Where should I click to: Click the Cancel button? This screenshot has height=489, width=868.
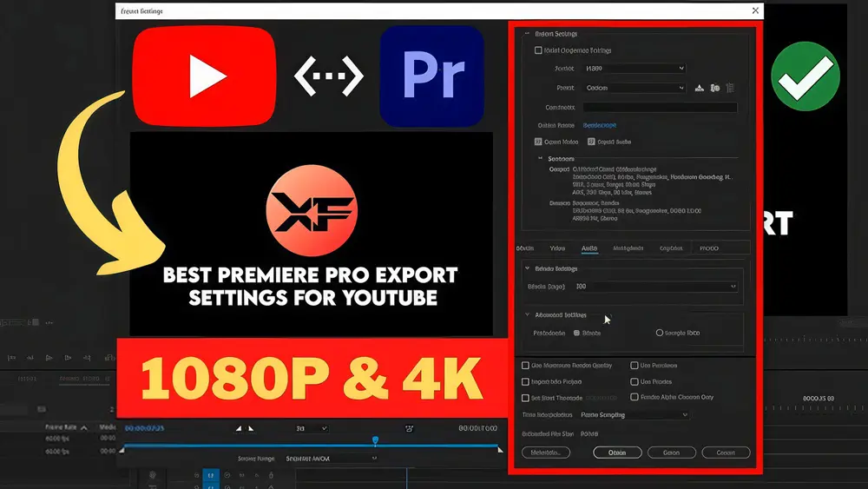(x=726, y=453)
